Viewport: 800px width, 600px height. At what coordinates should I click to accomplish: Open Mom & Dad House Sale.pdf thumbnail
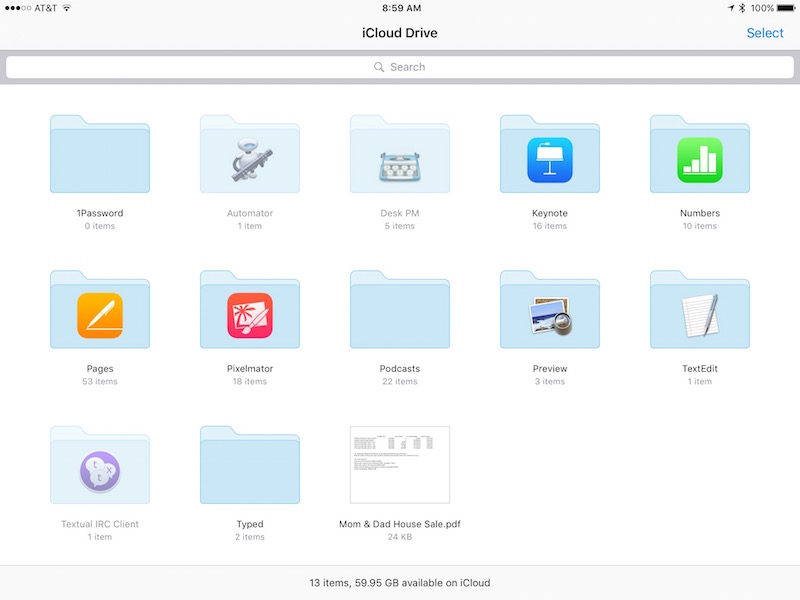click(400, 465)
